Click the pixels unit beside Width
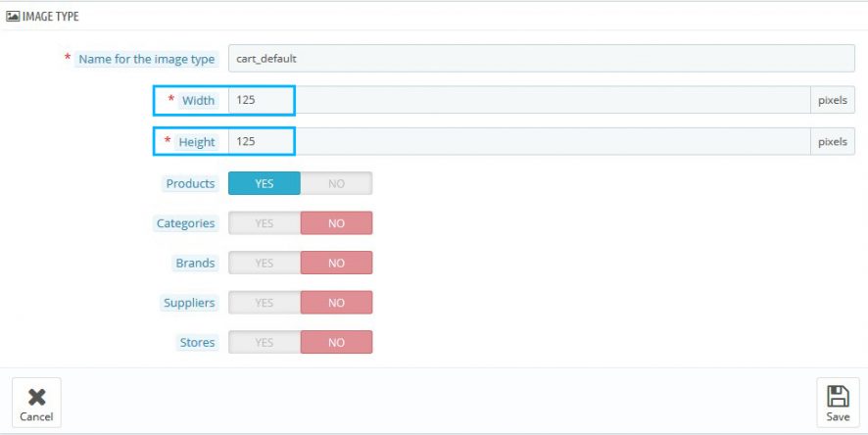 click(833, 100)
